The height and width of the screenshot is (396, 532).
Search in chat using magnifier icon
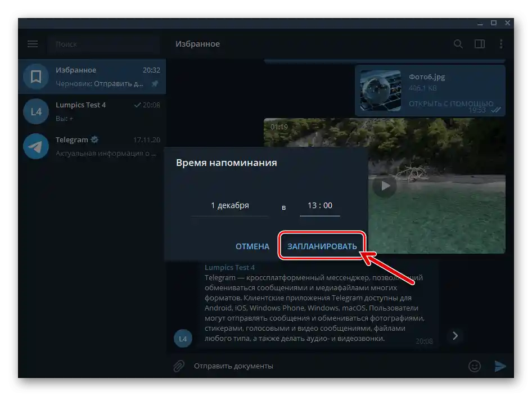458,44
